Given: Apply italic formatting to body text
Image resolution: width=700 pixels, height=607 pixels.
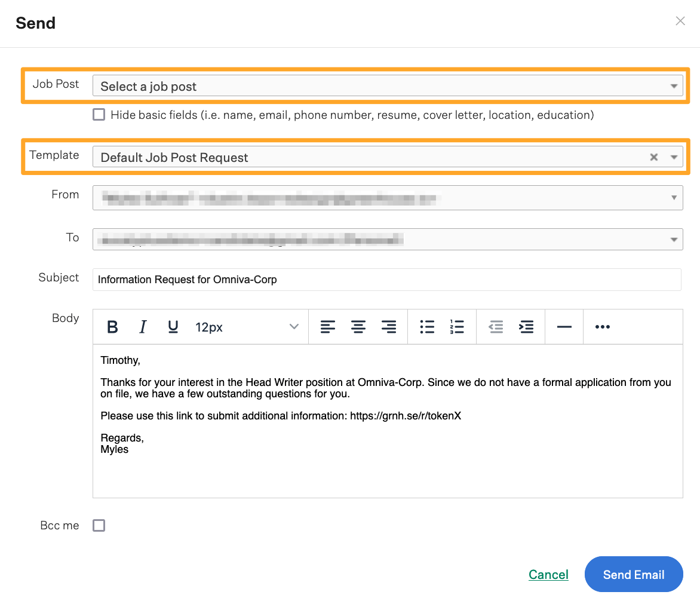Looking at the screenshot, I should 143,327.
